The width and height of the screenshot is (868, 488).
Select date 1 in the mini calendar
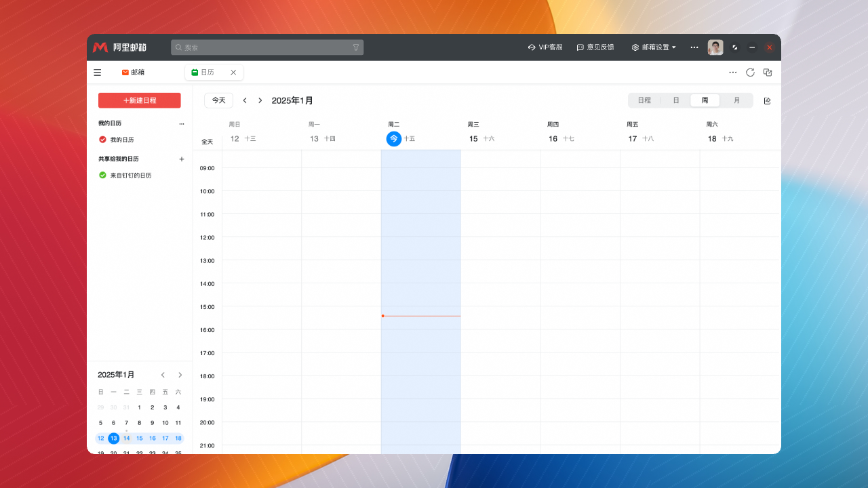(140, 407)
